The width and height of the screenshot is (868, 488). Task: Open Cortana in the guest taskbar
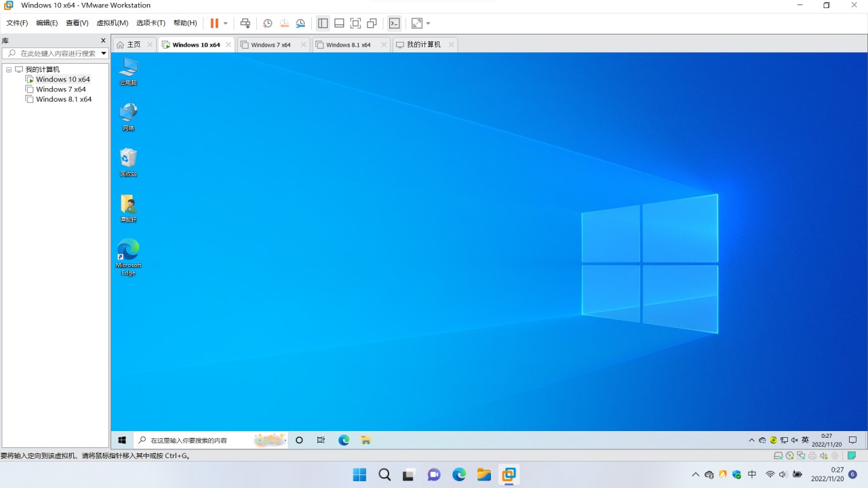[x=299, y=440]
